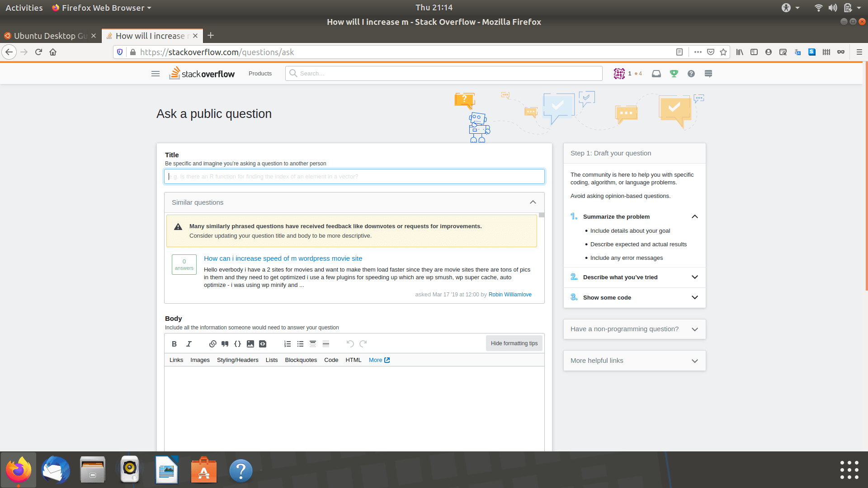This screenshot has width=868, height=488.
Task: Open the numbered list icon
Action: pyautogui.click(x=287, y=343)
